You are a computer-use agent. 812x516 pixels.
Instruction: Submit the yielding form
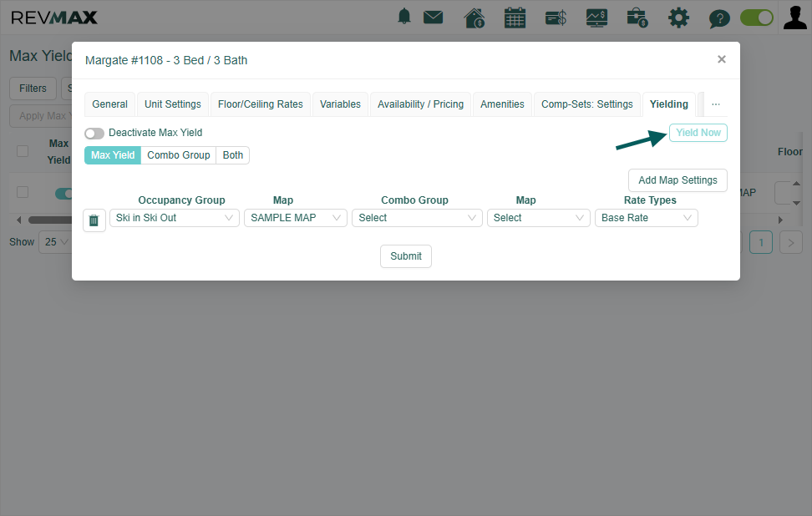(405, 256)
